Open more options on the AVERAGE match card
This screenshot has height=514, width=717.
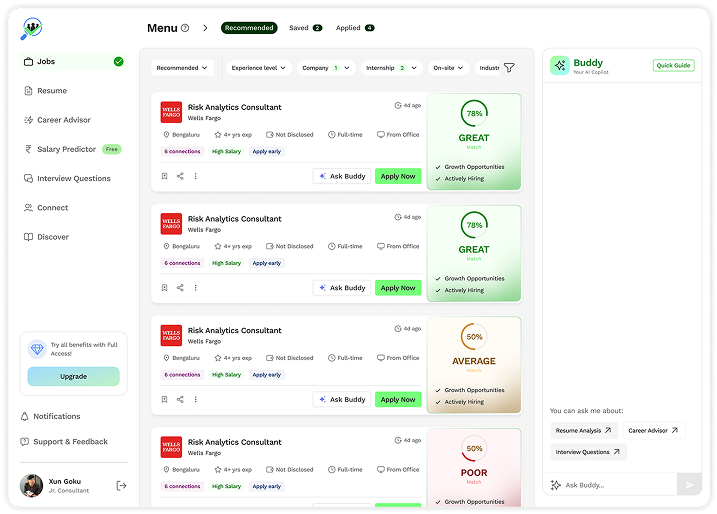point(195,399)
